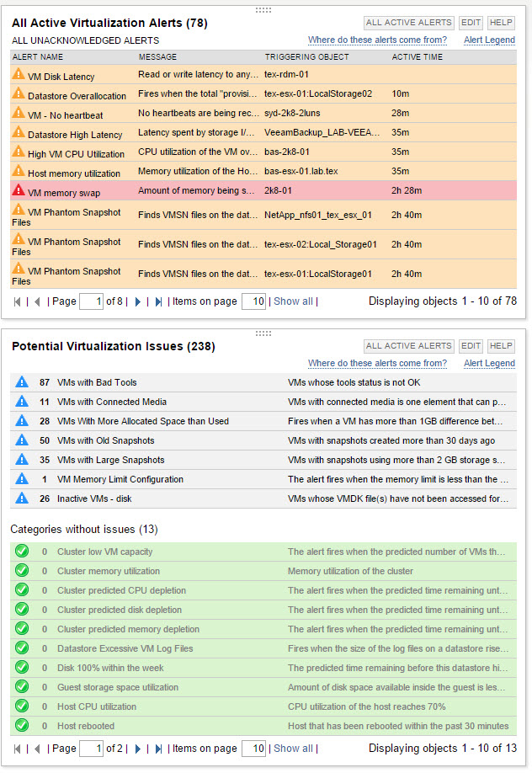532x773 pixels.
Task: Click the warning icon beside VM Disk Latency
Action: coord(19,74)
